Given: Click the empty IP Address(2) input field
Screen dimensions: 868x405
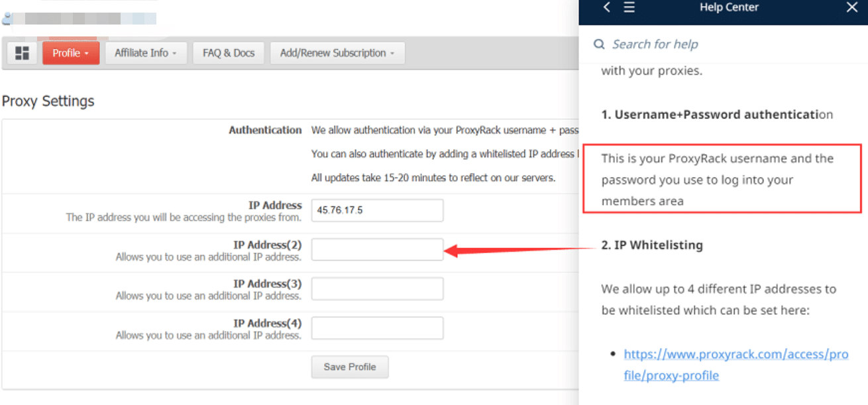Looking at the screenshot, I should coord(376,249).
